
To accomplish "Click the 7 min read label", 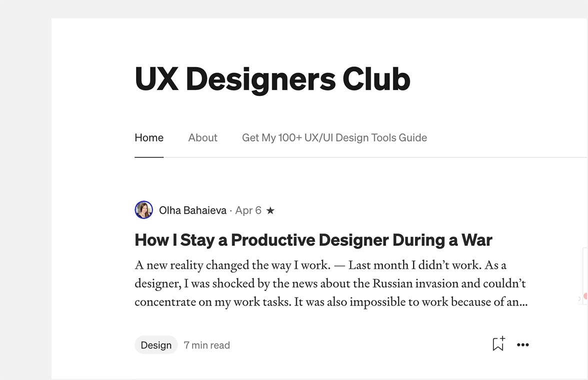I will point(206,344).
